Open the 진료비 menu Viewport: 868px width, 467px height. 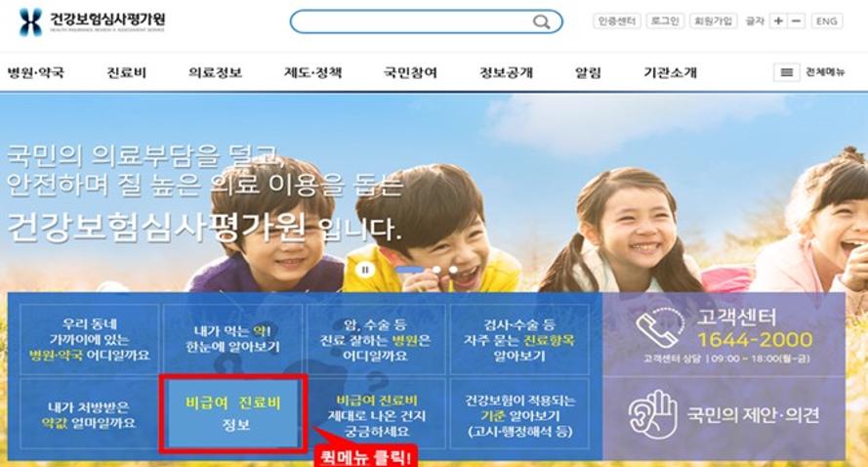[126, 72]
